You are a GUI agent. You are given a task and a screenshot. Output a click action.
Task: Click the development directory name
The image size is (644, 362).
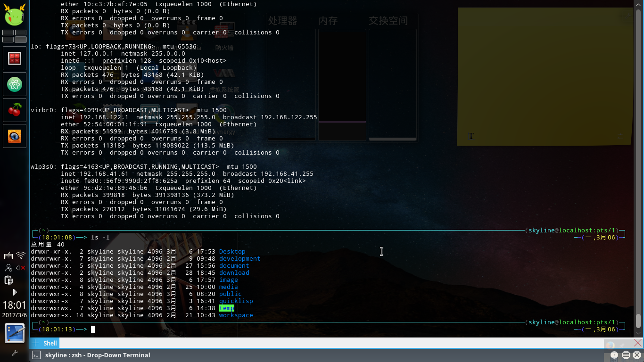tap(240, 259)
